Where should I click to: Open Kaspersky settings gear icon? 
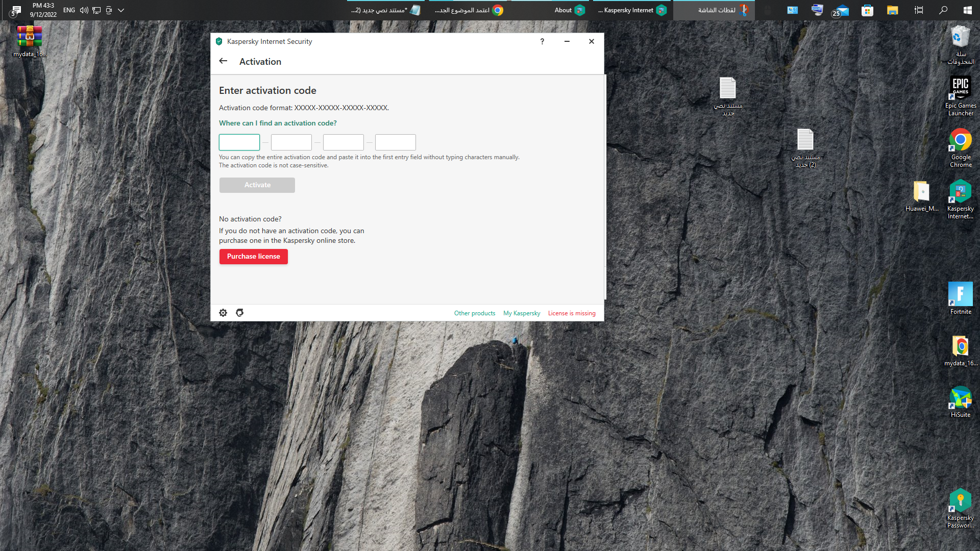pos(223,313)
